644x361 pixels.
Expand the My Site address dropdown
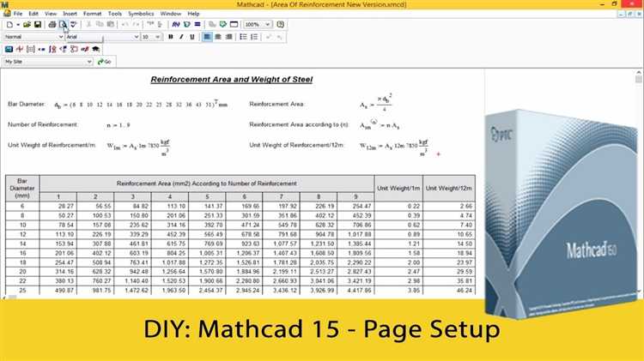click(89, 62)
